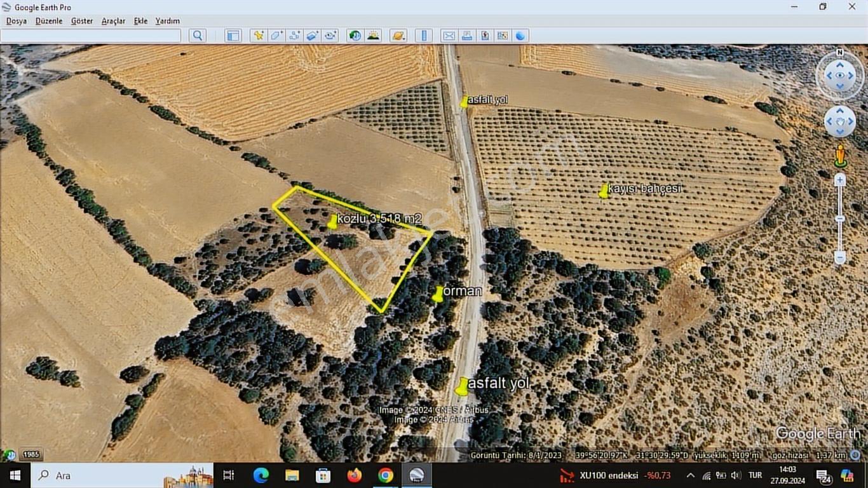Toggle the sidebar panel icon

(x=233, y=36)
